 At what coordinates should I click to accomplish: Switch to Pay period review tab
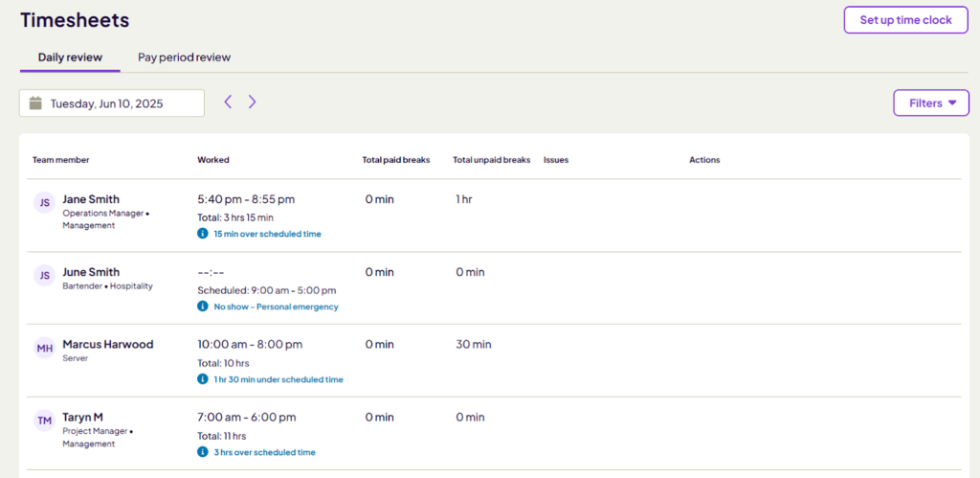coord(185,57)
